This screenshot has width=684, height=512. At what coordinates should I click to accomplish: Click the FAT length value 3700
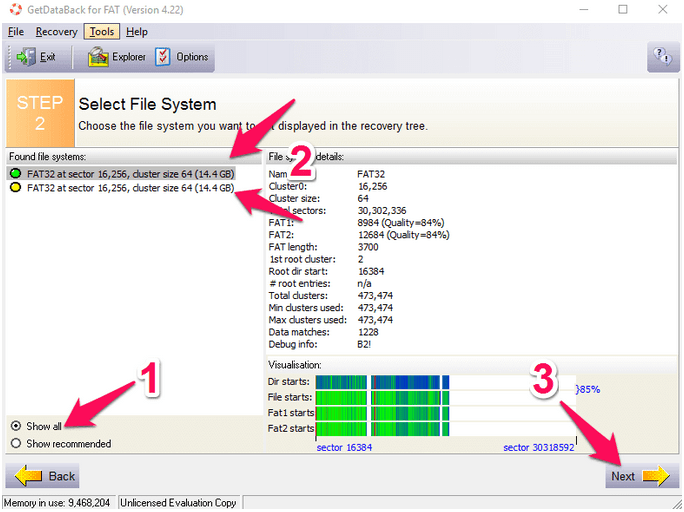(x=368, y=247)
